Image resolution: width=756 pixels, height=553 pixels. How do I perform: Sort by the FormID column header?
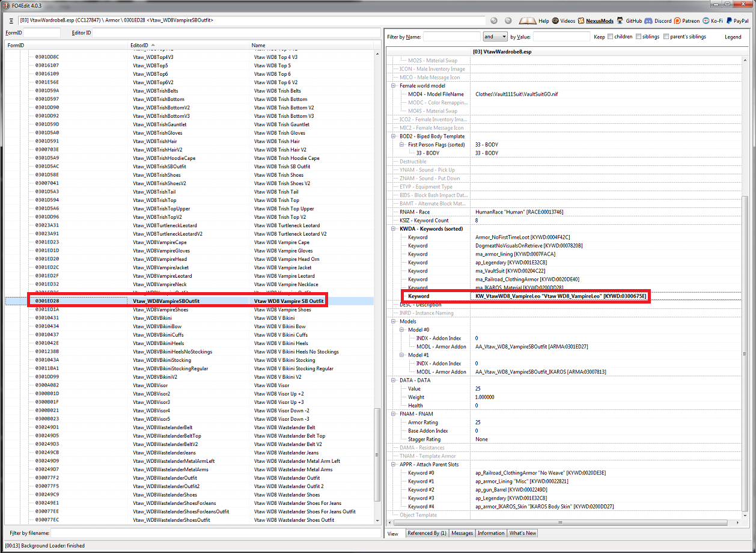tap(66, 45)
